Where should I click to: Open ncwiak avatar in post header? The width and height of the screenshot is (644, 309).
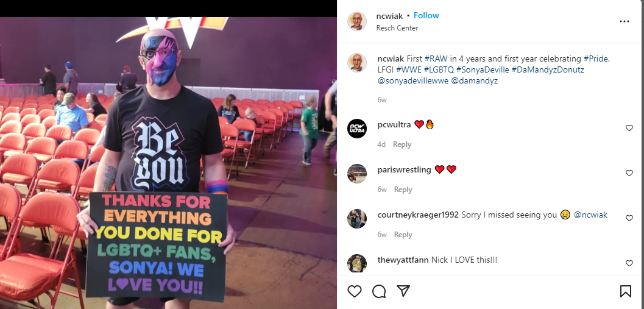click(357, 21)
